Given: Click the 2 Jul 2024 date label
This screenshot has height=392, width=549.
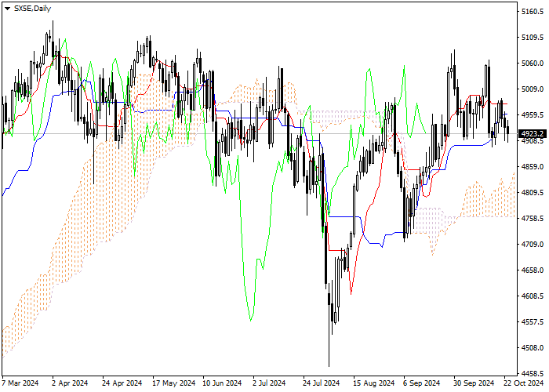Looking at the screenshot, I should 269,383.
